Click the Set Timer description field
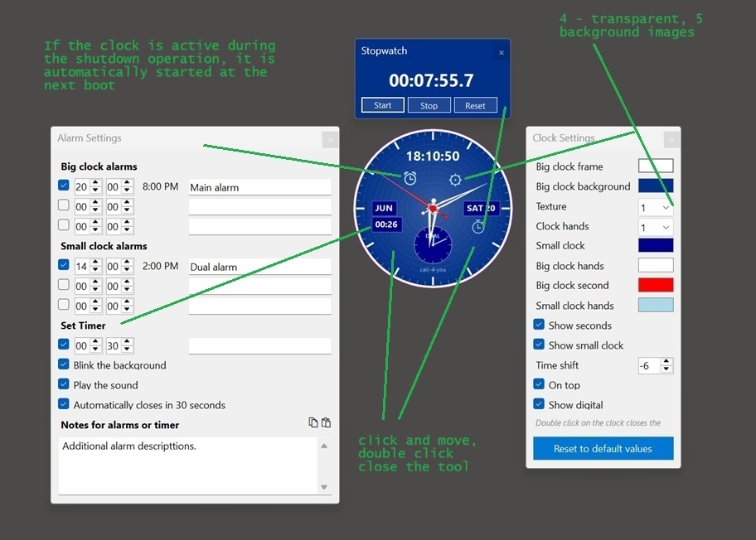 (x=260, y=346)
